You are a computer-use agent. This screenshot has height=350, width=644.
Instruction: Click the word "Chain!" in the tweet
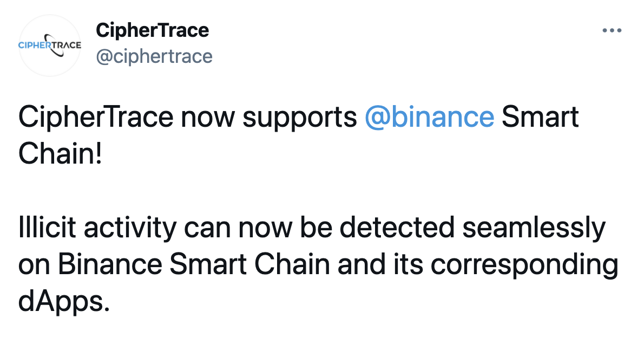[x=60, y=154]
